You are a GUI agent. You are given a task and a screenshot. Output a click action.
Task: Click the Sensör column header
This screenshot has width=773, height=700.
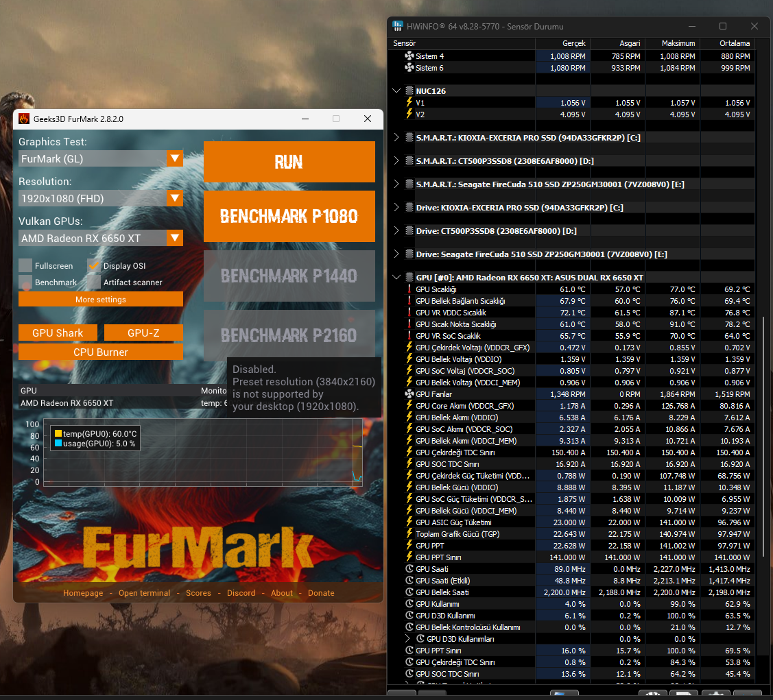[x=462, y=43]
